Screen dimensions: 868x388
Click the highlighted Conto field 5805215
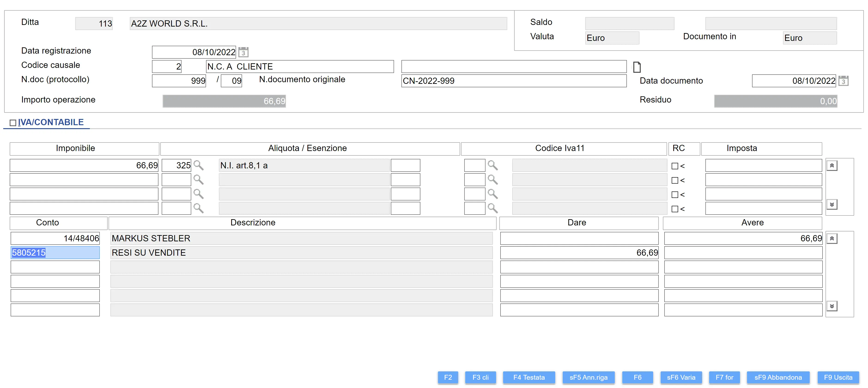click(55, 253)
